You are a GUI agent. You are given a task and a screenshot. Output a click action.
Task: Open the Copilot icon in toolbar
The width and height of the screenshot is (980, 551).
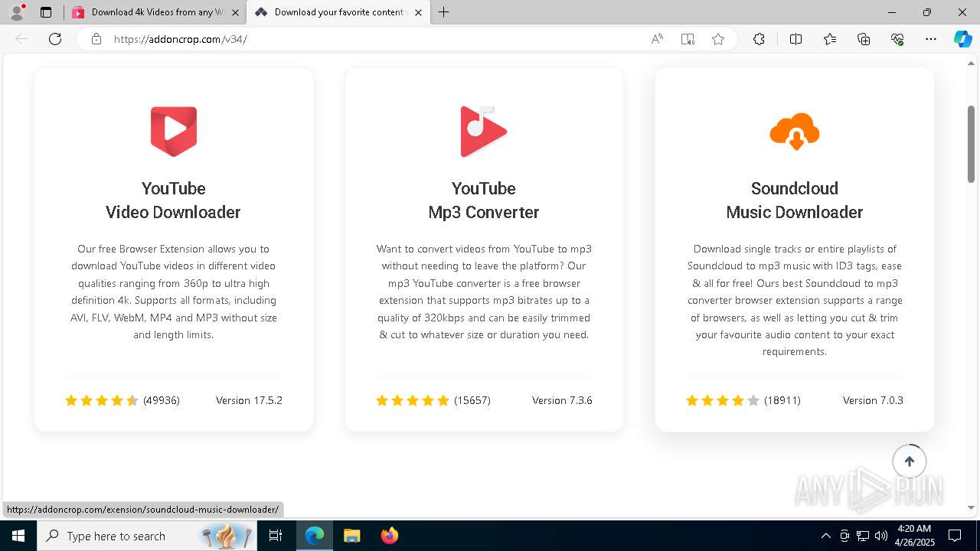click(962, 39)
